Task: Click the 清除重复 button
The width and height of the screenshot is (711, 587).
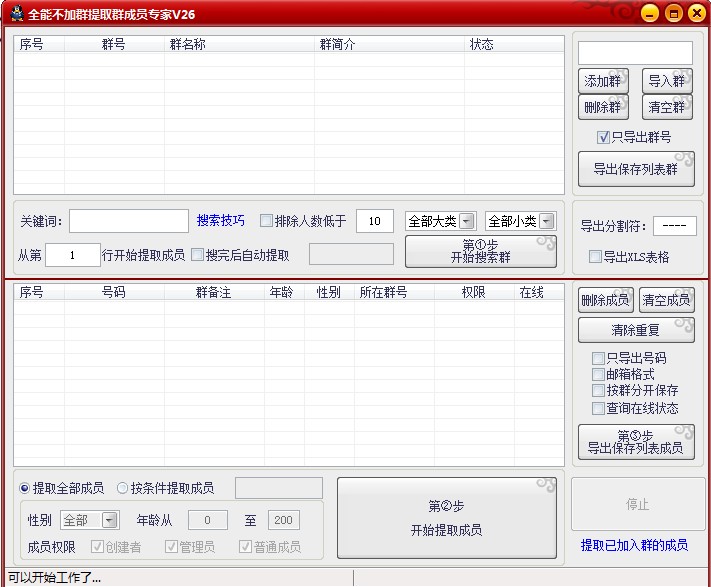Action: click(636, 330)
